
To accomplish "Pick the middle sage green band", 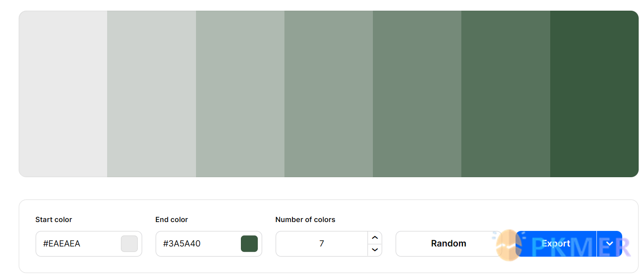I will [x=328, y=94].
